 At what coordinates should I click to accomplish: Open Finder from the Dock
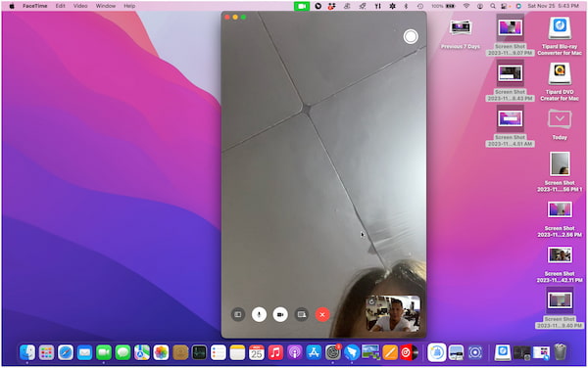tap(27, 352)
